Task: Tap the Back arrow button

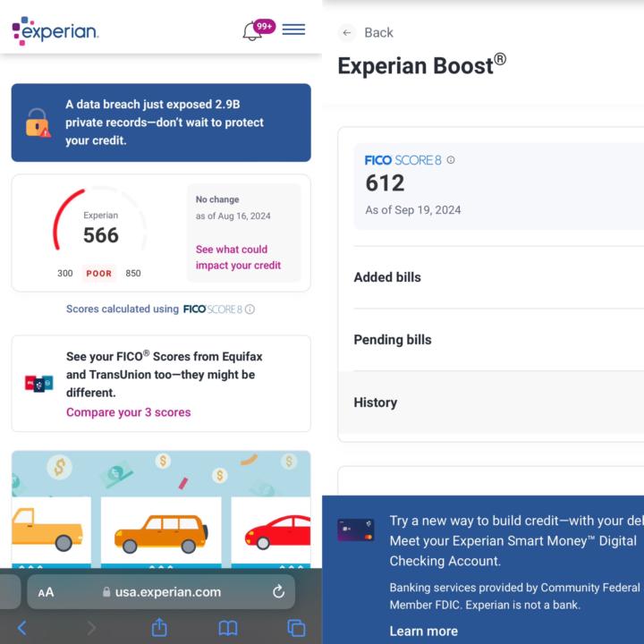Action: click(x=347, y=32)
